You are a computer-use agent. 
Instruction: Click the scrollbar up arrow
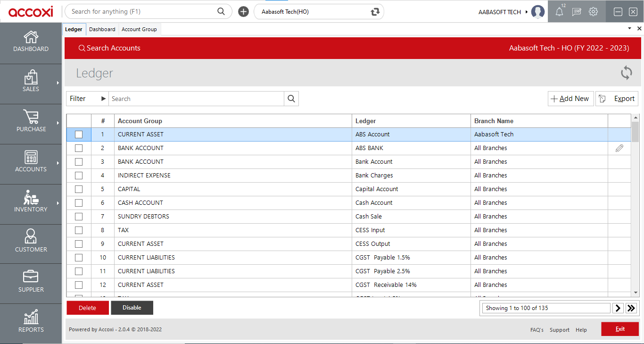coord(635,117)
